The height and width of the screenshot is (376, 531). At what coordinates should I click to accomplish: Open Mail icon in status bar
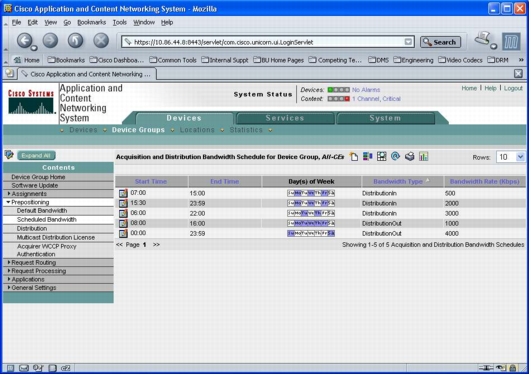tap(24, 368)
